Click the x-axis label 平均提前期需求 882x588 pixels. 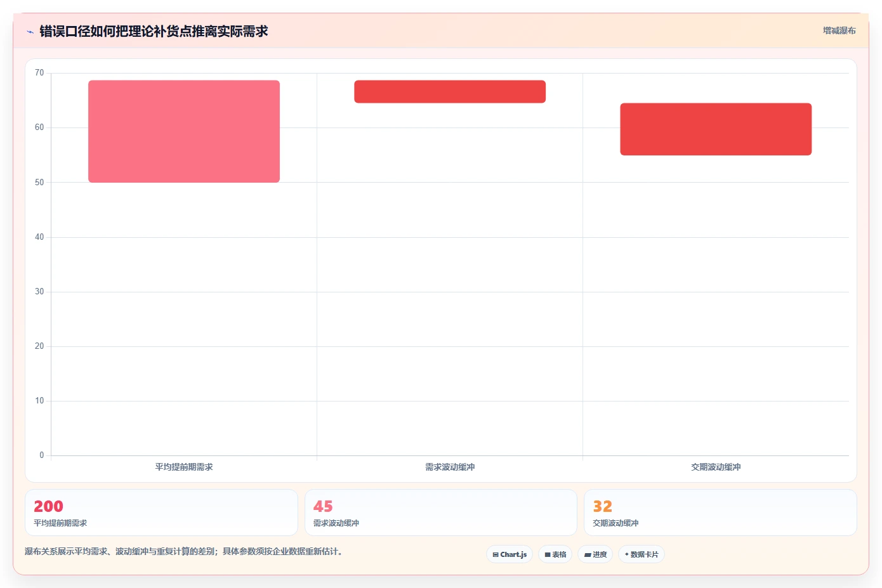184,467
